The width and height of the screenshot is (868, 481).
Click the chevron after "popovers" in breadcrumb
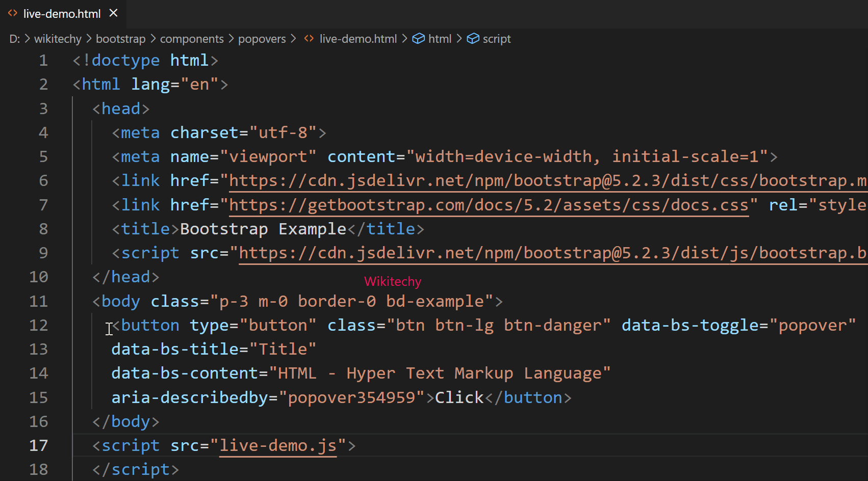(x=293, y=38)
